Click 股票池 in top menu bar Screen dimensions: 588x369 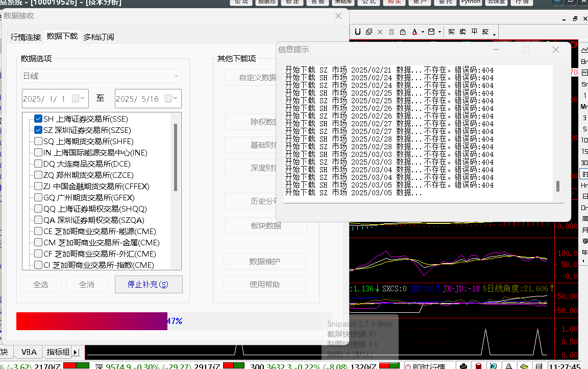[x=267, y=2]
